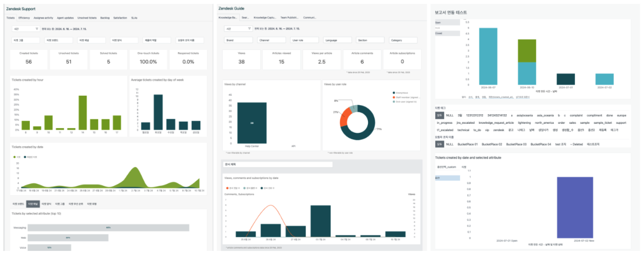Toggle the jira_escalated tag chip

coord(466,123)
